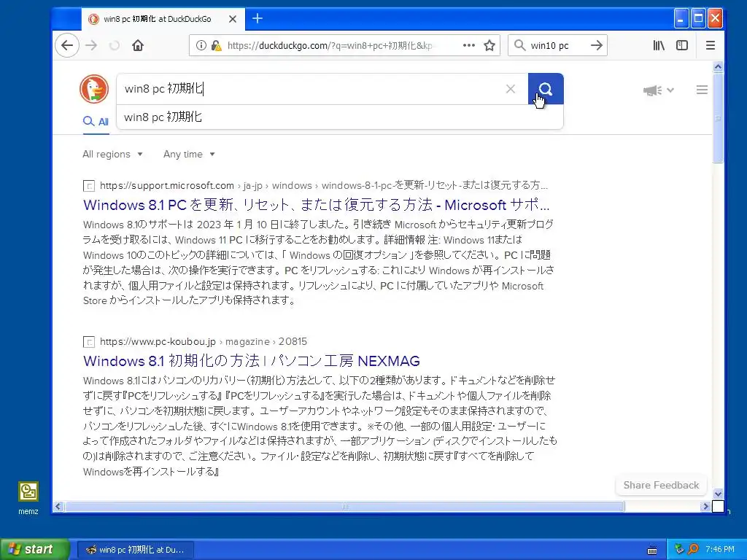This screenshot has width=747, height=560.
Task: Maximize the Firefox window
Action: click(698, 18)
